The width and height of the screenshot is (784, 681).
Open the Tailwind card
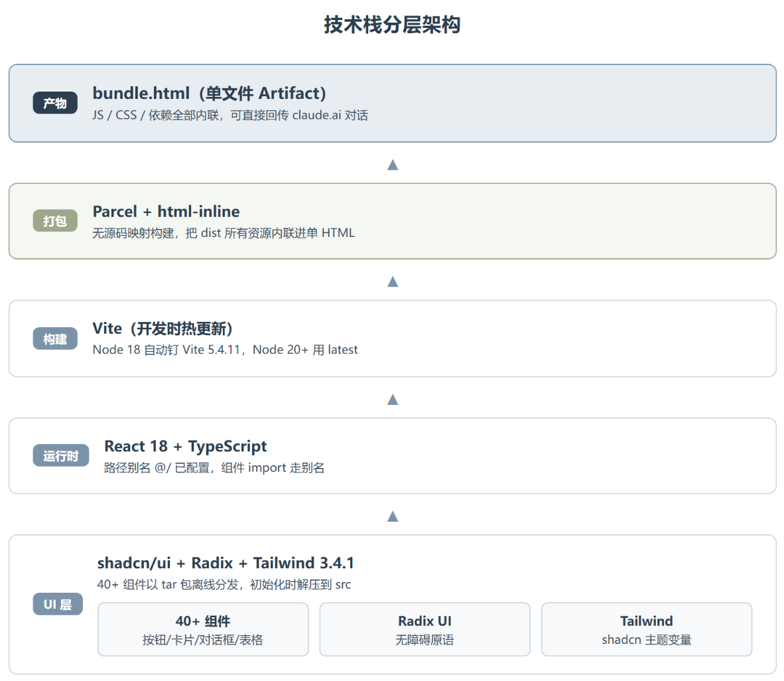coord(647,629)
